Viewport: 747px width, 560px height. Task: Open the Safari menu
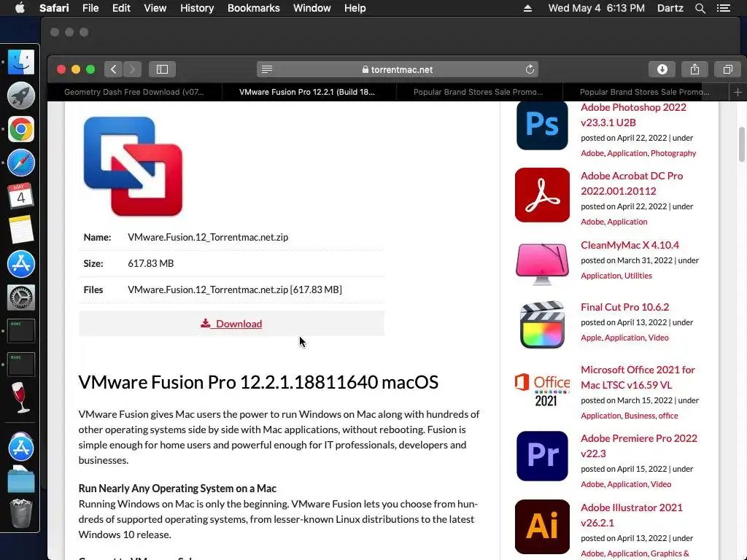tap(54, 8)
